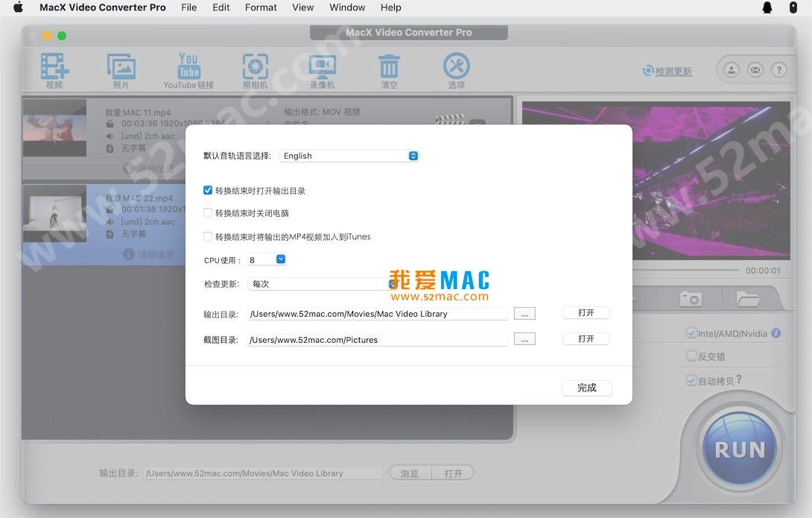
Task: Open the Apple menu
Action: click(18, 7)
